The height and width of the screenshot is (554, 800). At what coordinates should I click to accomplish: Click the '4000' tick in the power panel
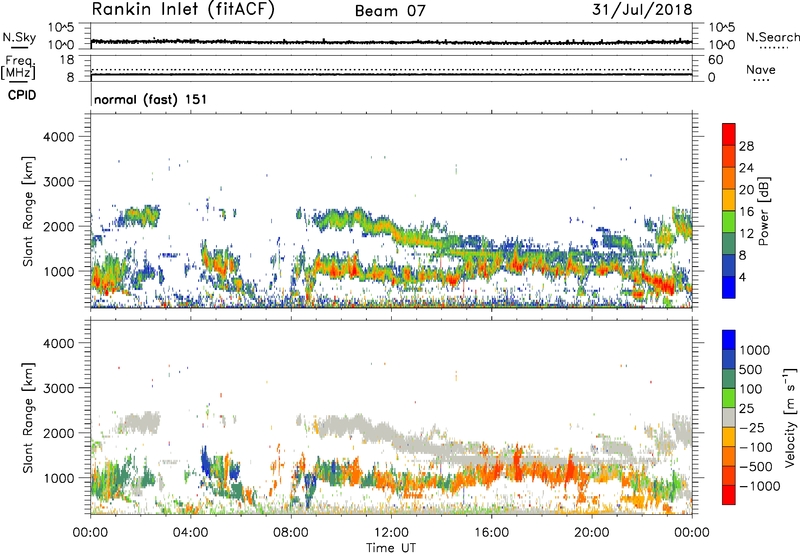(x=59, y=137)
